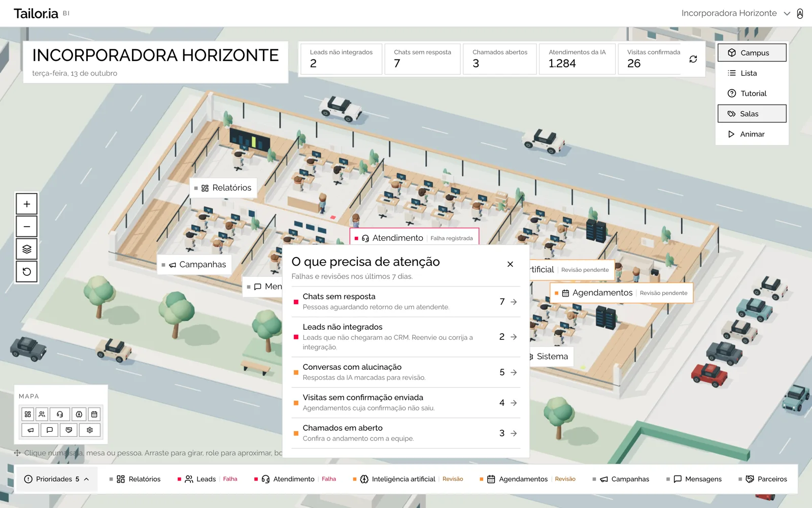Image resolution: width=812 pixels, height=508 pixels.
Task: Click the date 'terça-feira, 13 de outubro'
Action: point(75,73)
